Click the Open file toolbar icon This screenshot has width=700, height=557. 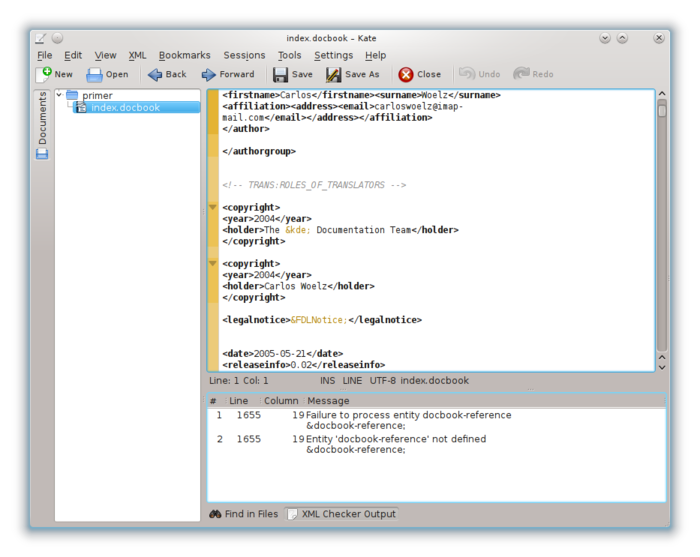(x=95, y=74)
